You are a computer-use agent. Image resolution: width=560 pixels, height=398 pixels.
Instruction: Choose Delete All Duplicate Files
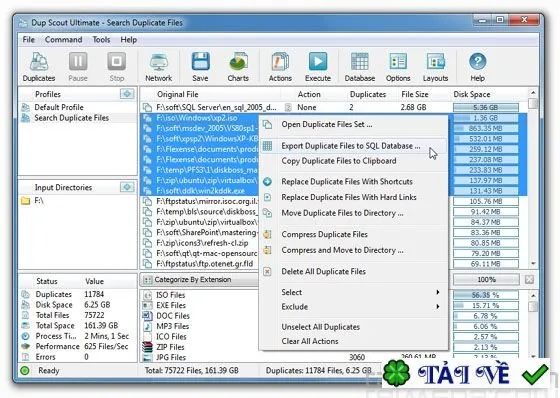[x=354, y=272]
